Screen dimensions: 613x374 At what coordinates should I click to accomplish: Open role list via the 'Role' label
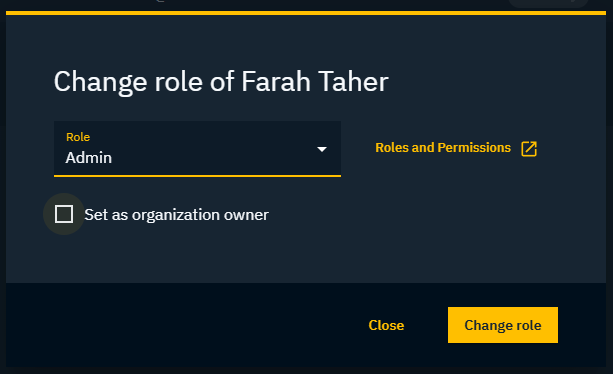(78, 137)
